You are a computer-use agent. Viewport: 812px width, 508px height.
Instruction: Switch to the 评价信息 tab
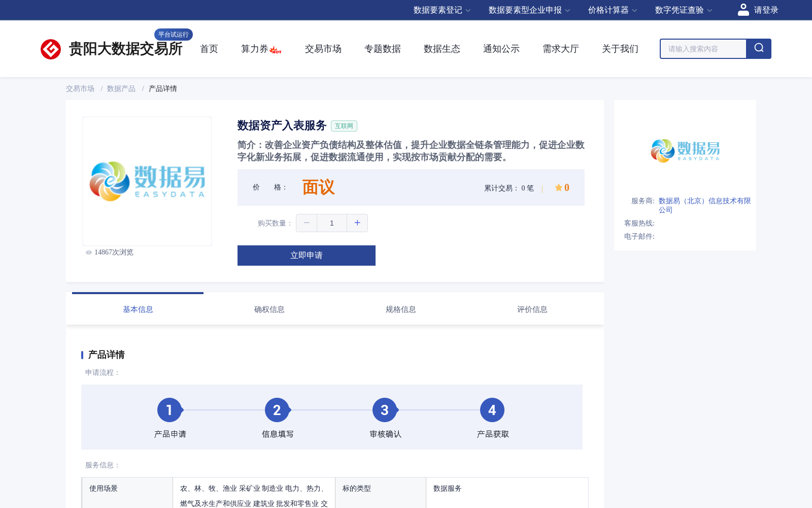click(532, 309)
